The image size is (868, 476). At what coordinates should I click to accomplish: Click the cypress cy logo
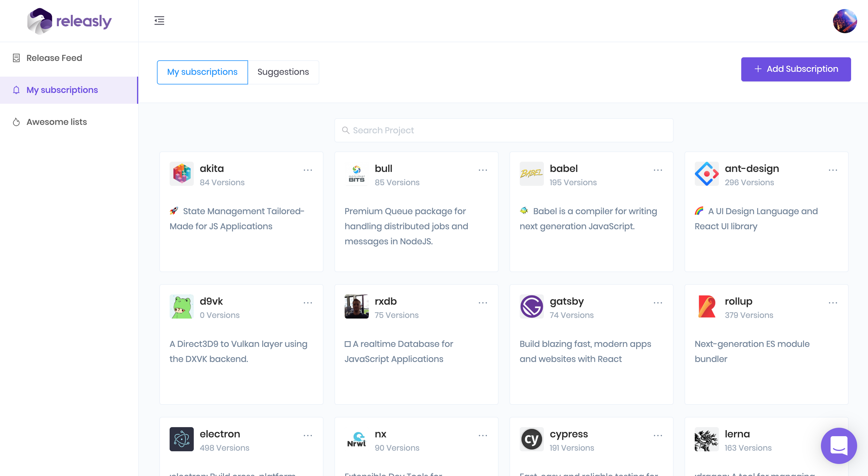tap(531, 439)
